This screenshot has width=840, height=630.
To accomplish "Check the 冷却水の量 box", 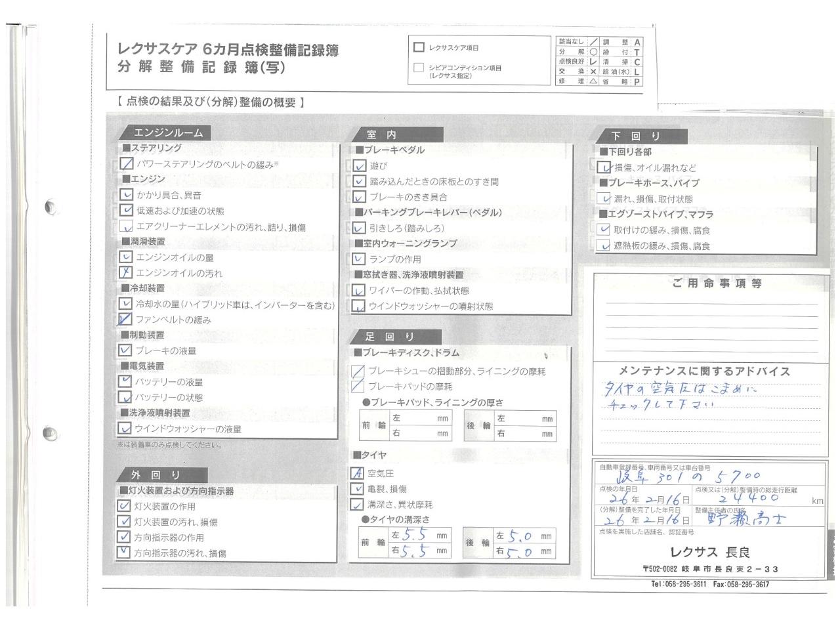I will (125, 304).
